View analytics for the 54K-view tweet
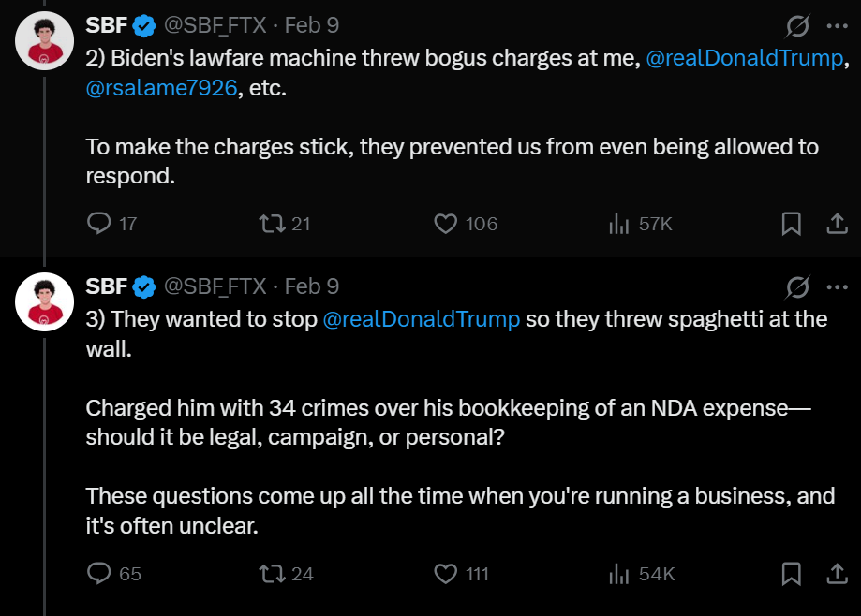Image resolution: width=861 pixels, height=616 pixels. point(618,573)
